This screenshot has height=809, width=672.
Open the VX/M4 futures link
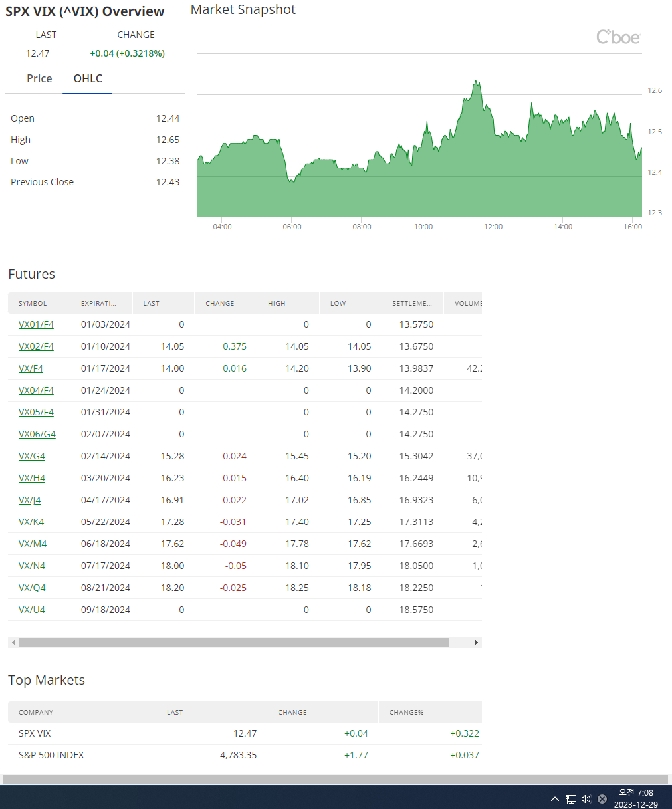33,544
